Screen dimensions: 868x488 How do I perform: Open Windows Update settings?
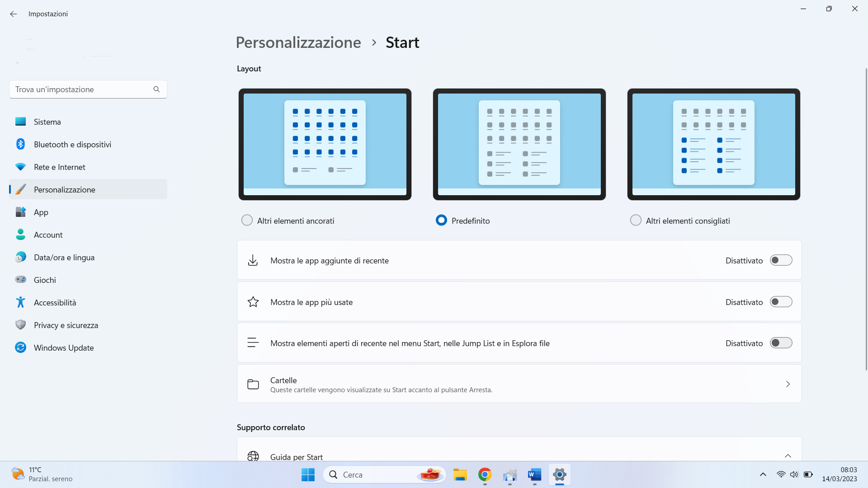coord(63,347)
